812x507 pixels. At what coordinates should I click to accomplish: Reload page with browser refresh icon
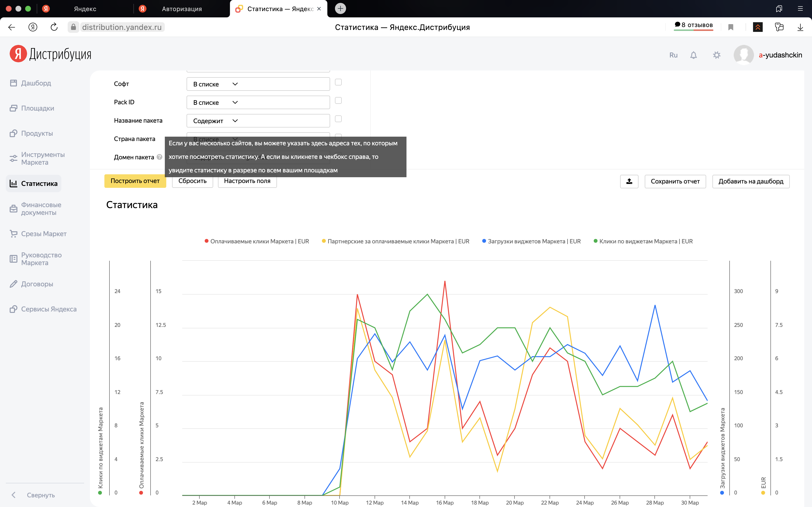click(x=54, y=27)
